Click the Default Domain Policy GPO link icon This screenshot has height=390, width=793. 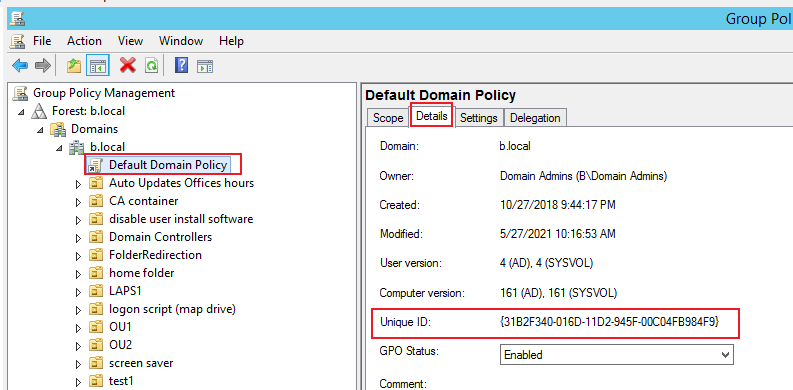pos(96,165)
